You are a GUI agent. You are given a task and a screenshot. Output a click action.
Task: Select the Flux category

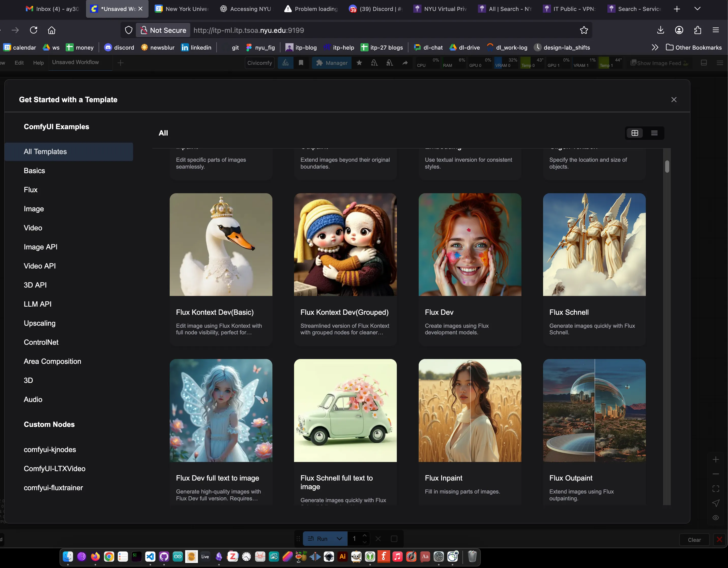coord(31,190)
